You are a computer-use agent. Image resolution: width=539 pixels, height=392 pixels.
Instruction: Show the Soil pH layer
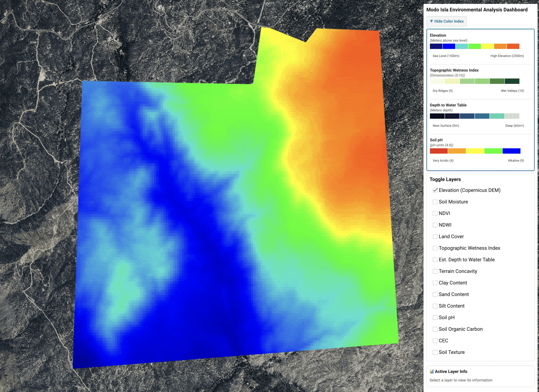pyautogui.click(x=435, y=318)
